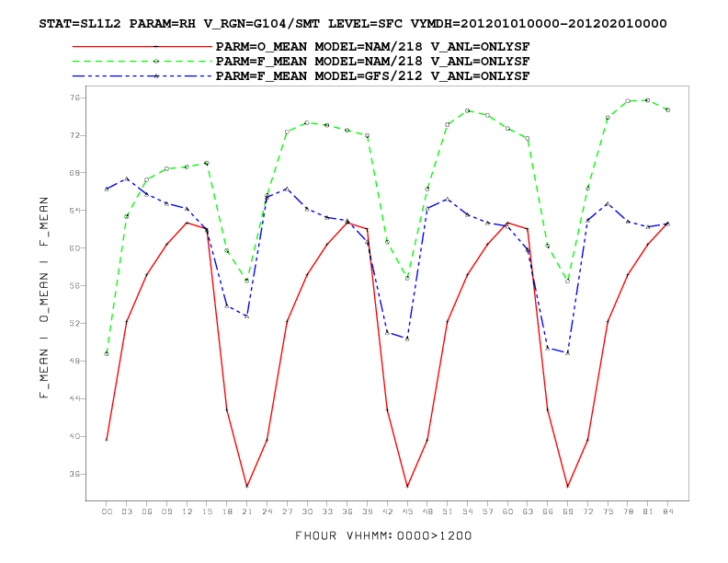Click the dash-dot blue legend line sample

pyautogui.click(x=142, y=76)
